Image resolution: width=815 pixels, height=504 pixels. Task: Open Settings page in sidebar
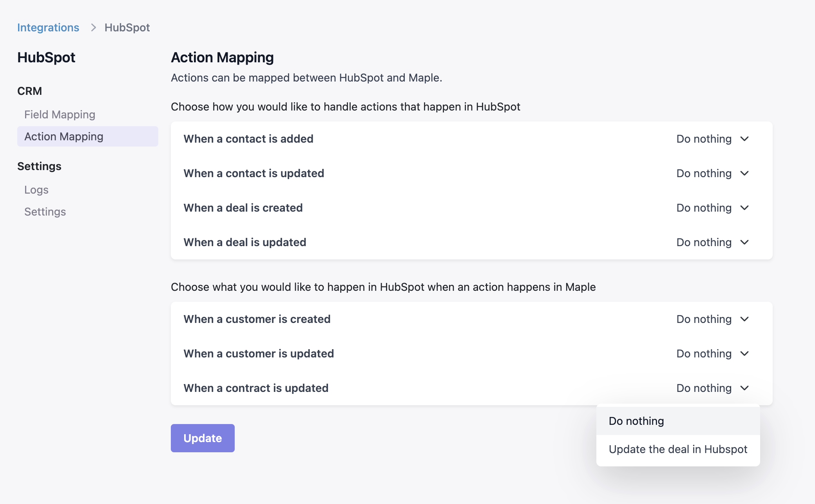coord(45,212)
